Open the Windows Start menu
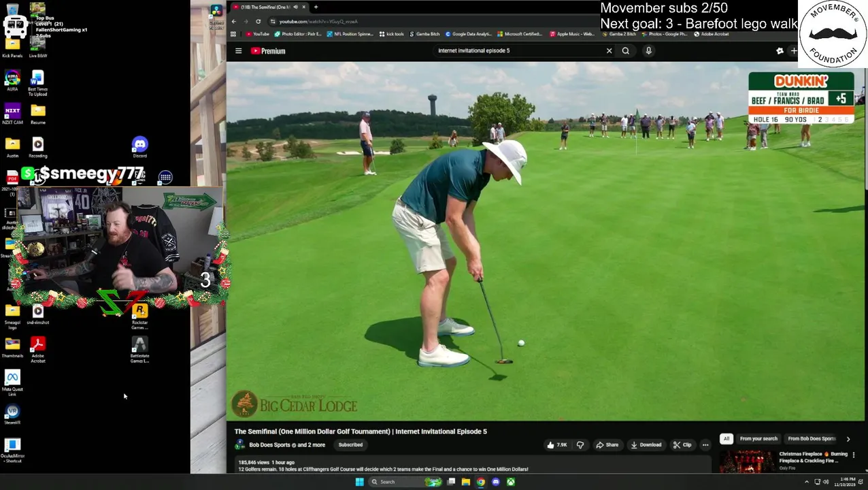 pyautogui.click(x=359, y=482)
